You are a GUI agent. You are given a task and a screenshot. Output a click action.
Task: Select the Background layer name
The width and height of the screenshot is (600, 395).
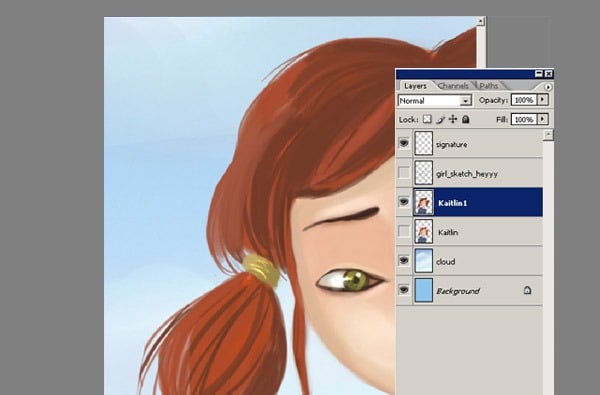(x=458, y=291)
